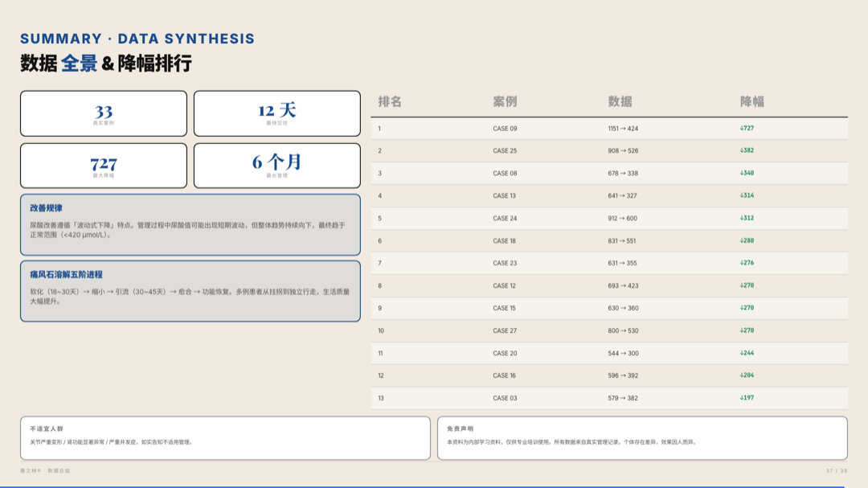Click the green "↓340" reduction value
The height and width of the screenshot is (488, 868).
pos(747,173)
